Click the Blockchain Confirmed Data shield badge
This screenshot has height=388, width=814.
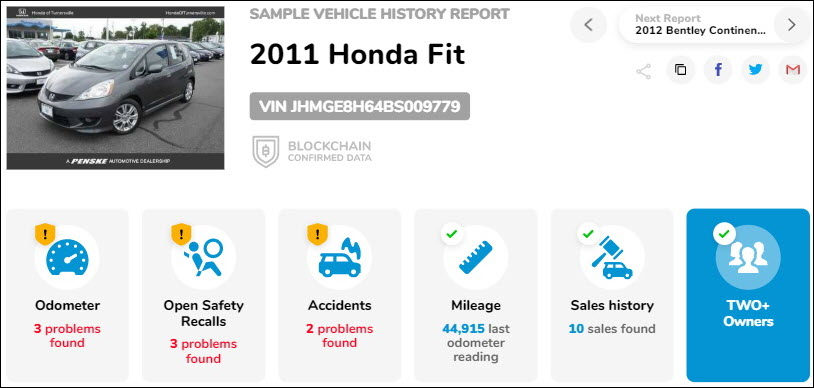tap(311, 151)
